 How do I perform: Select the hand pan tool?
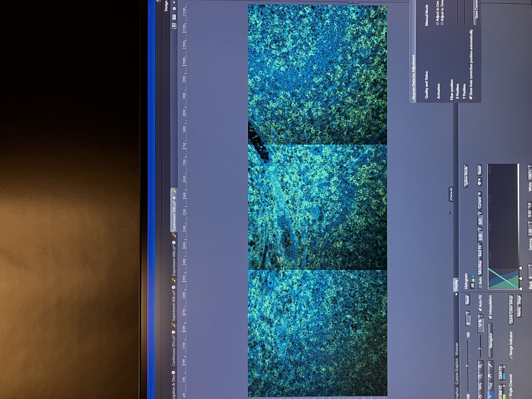[x=491, y=376]
